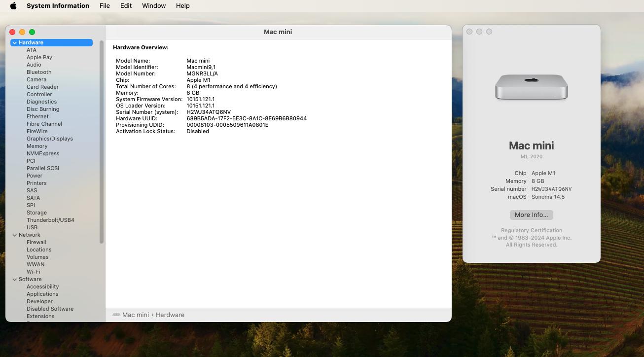Select Bluetooth in the sidebar
The image size is (644, 357).
coord(39,72)
